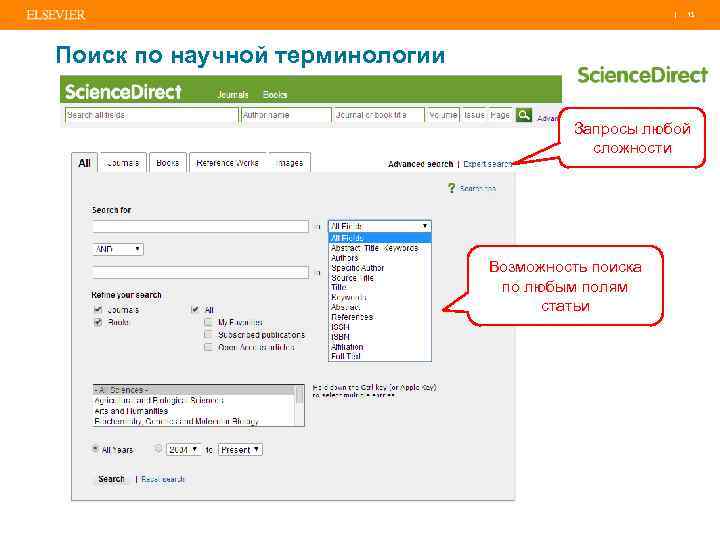Click the Reset search link

(163, 479)
